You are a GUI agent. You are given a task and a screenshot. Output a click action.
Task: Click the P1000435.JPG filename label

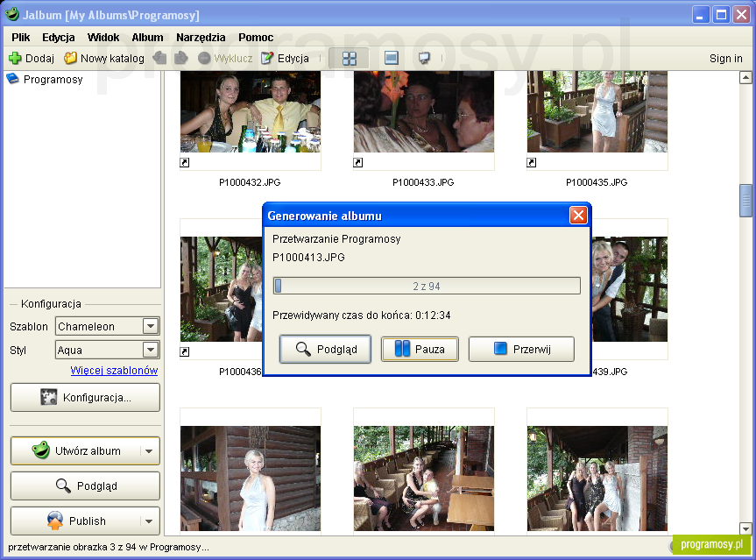point(597,182)
